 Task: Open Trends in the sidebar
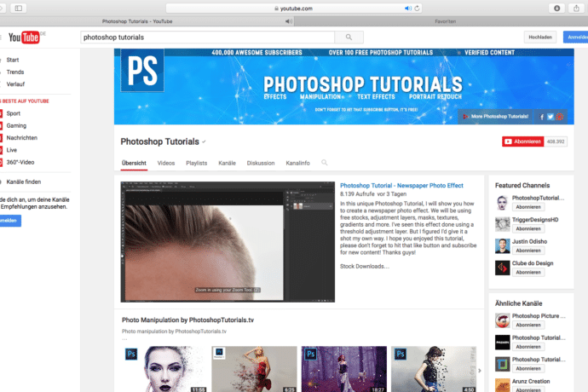15,72
